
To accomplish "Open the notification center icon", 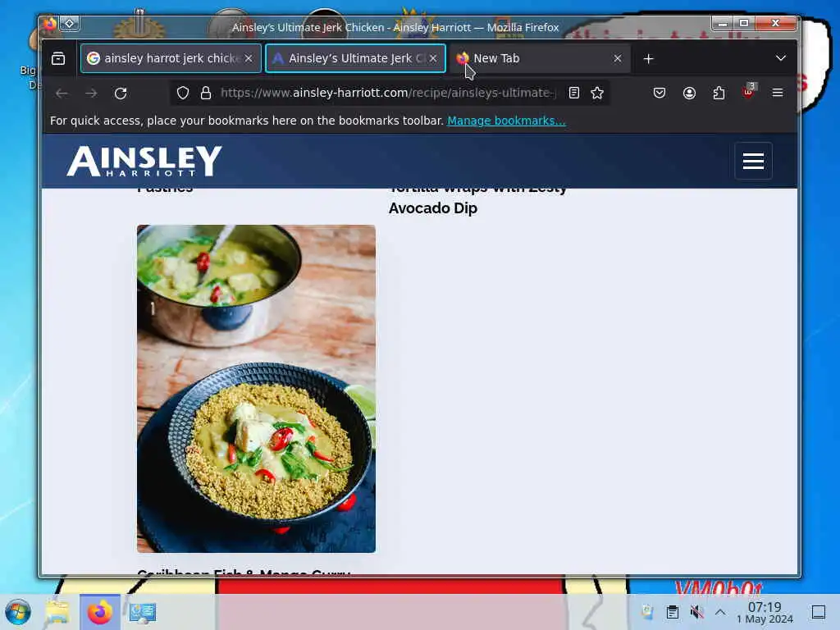I will pos(819,612).
